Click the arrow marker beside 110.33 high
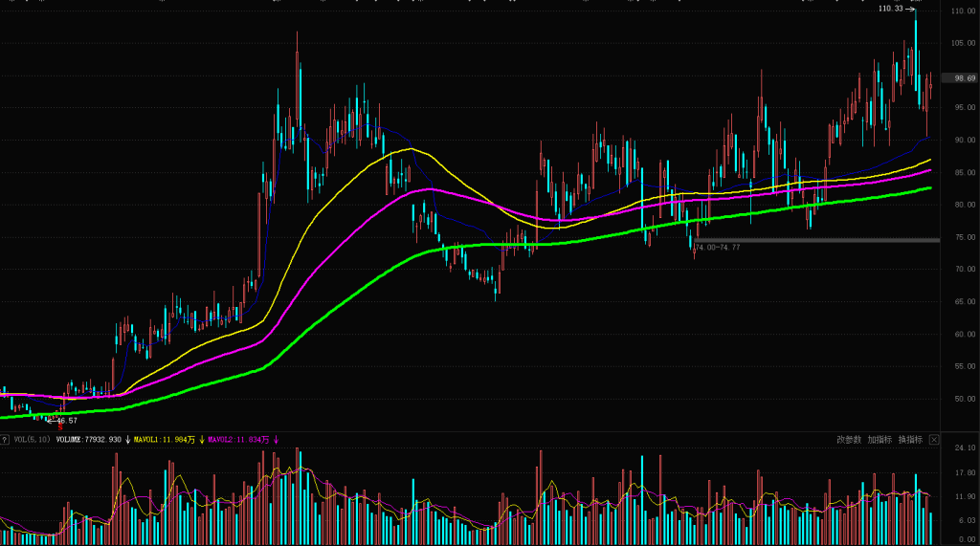980x546 pixels. pyautogui.click(x=910, y=9)
